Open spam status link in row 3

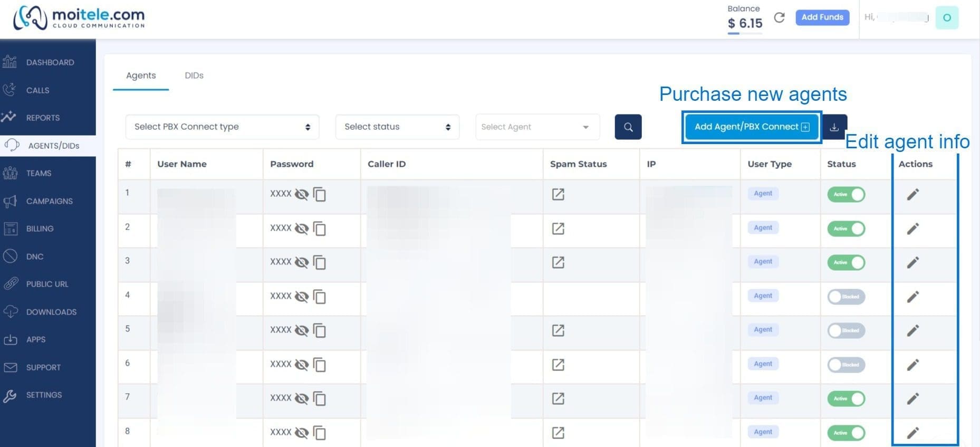(x=558, y=262)
